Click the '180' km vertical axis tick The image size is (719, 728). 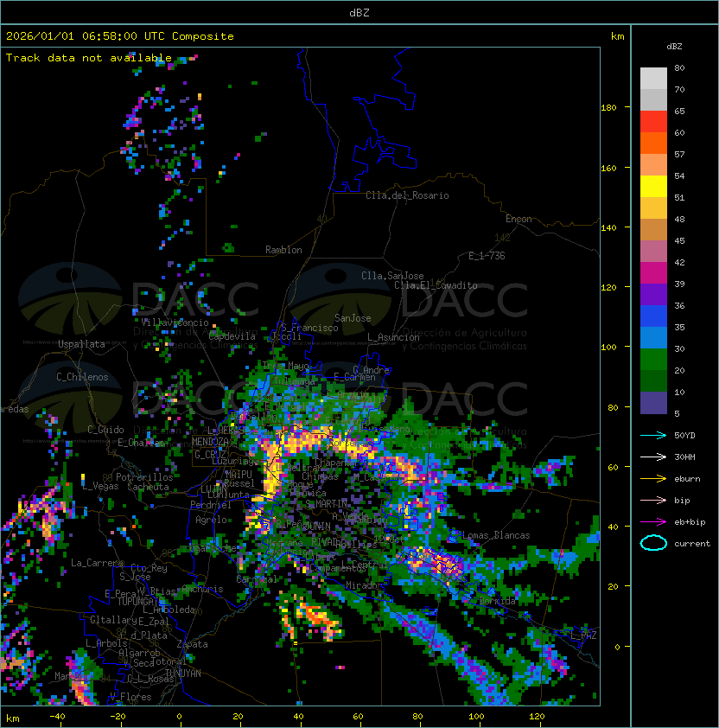[608, 108]
